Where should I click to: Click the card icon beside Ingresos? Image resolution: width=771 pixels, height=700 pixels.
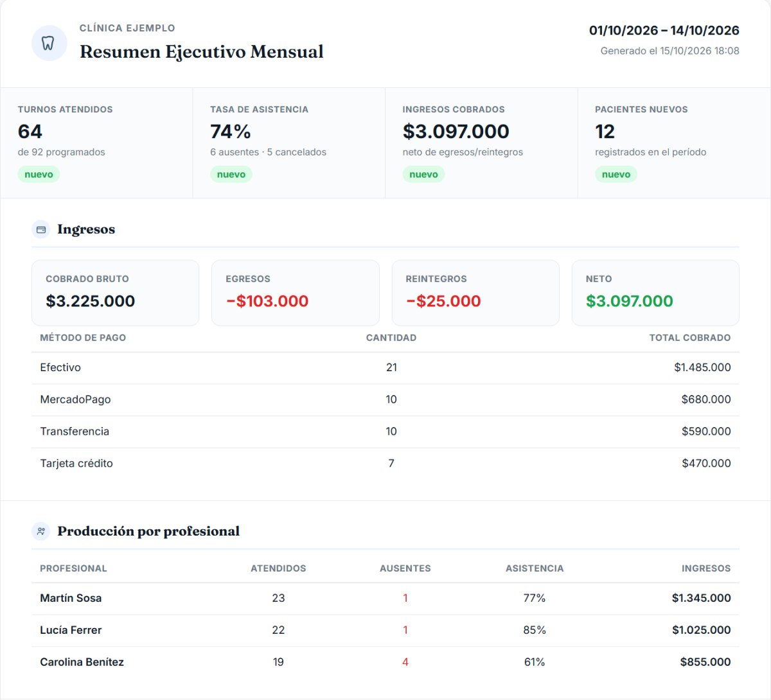point(41,230)
